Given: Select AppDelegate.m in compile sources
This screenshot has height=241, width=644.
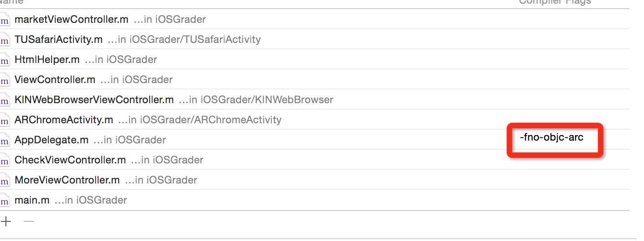Looking at the screenshot, I should pyautogui.click(x=52, y=140).
